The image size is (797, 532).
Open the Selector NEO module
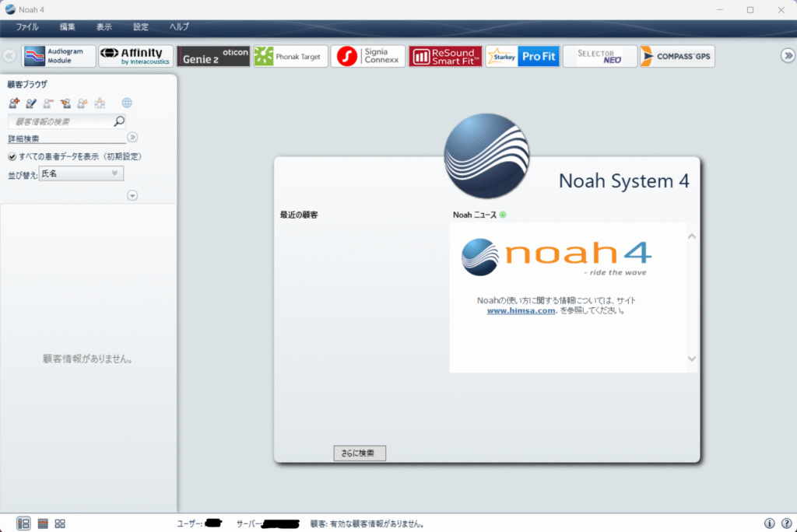[x=600, y=56]
